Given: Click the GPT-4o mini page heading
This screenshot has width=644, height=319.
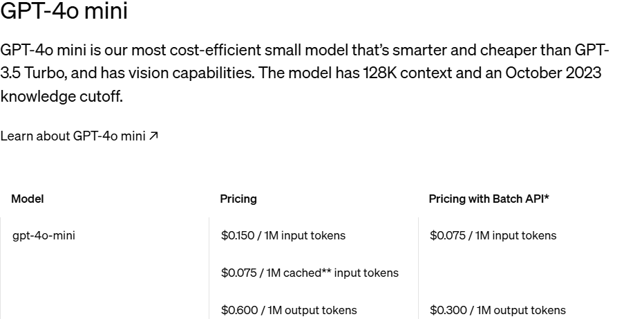Looking at the screenshot, I should coord(64,12).
